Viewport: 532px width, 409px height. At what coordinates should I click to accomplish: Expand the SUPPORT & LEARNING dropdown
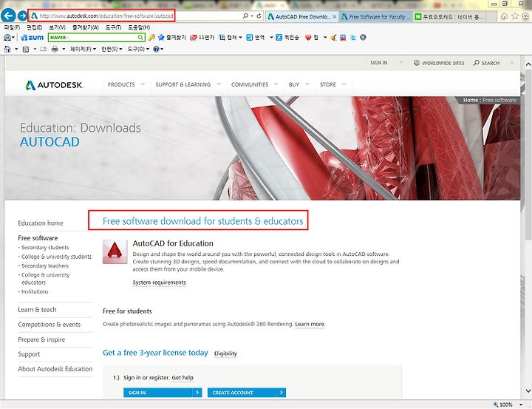(x=219, y=84)
